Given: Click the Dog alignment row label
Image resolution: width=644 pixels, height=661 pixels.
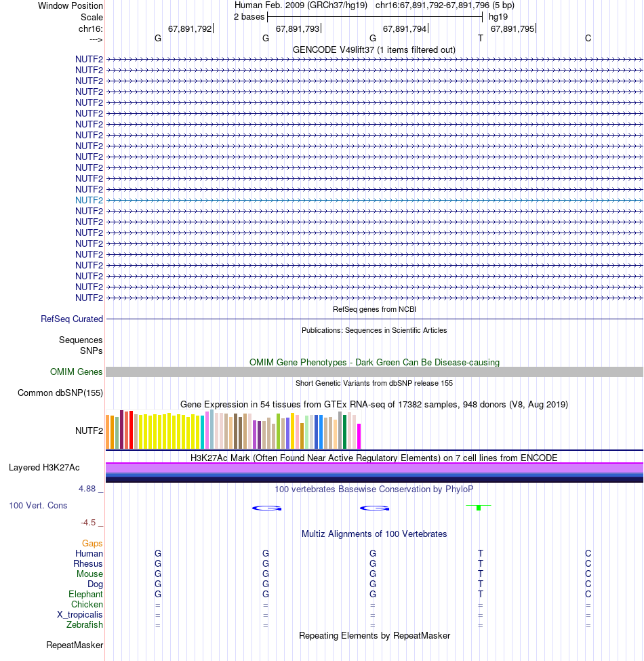Looking at the screenshot, I should tap(96, 584).
